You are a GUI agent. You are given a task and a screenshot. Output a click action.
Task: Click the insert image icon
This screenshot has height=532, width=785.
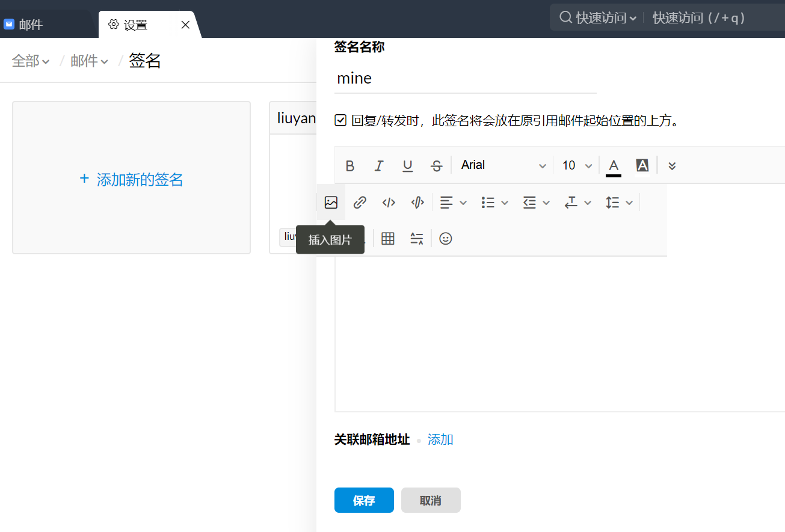(331, 203)
